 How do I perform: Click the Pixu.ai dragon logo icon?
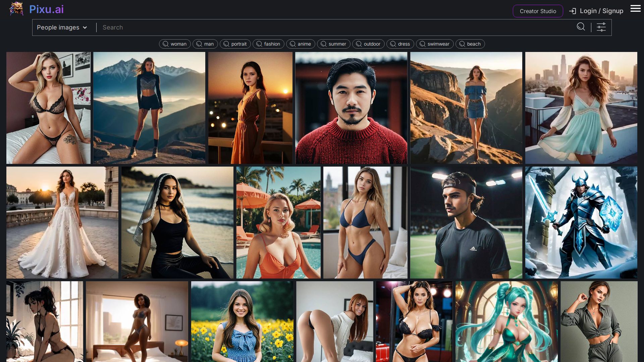[x=16, y=9]
